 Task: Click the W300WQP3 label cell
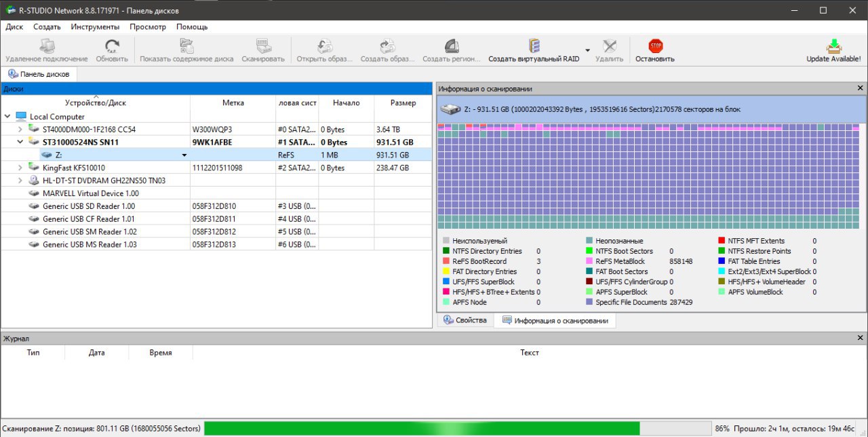pos(233,130)
